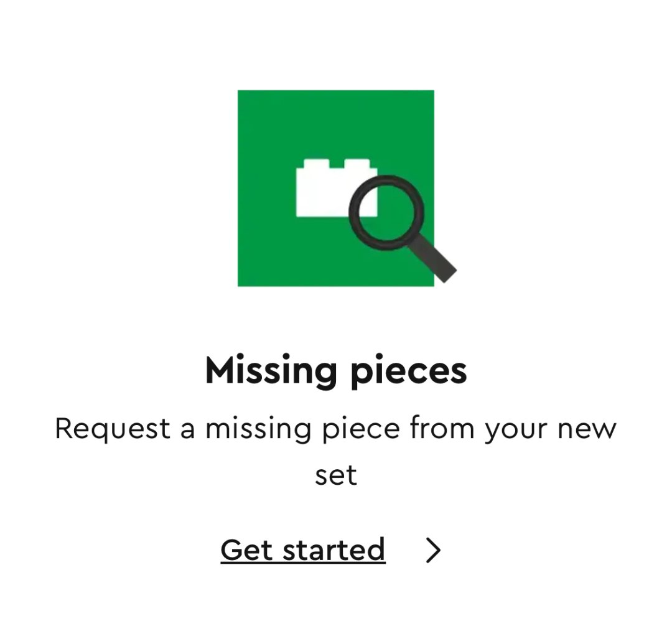672x626 pixels.
Task: Click the word "set" in the description
Action: point(336,475)
